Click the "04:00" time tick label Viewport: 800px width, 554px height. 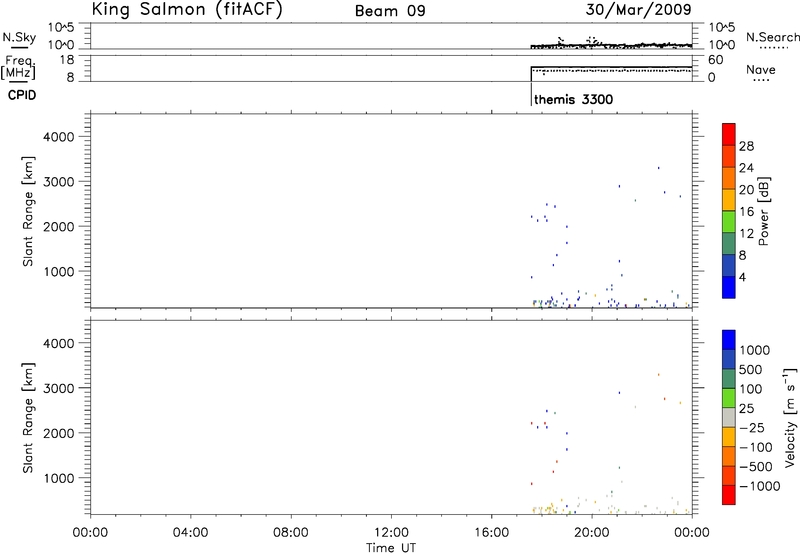pyautogui.click(x=190, y=533)
